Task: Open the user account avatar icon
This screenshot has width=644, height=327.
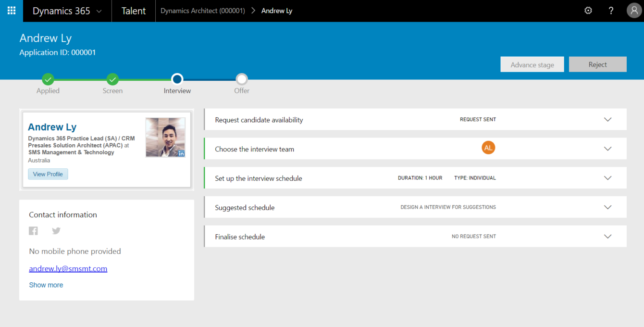Action: point(634,11)
